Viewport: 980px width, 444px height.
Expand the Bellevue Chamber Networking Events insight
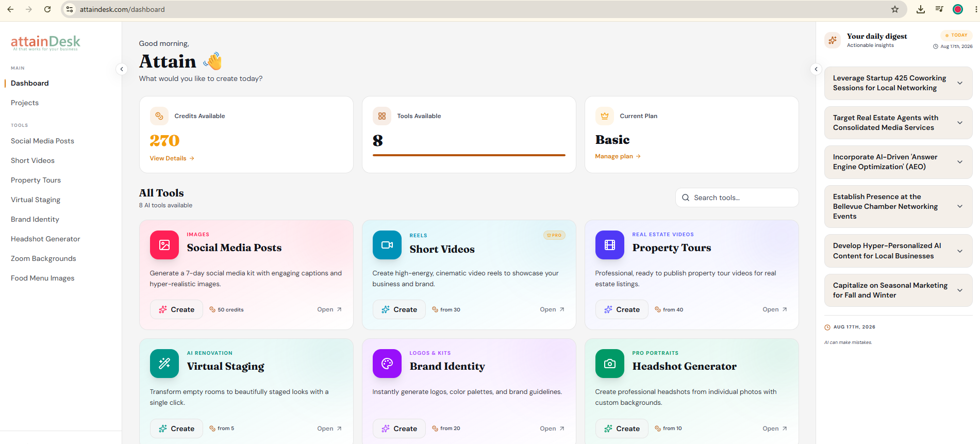pos(960,206)
